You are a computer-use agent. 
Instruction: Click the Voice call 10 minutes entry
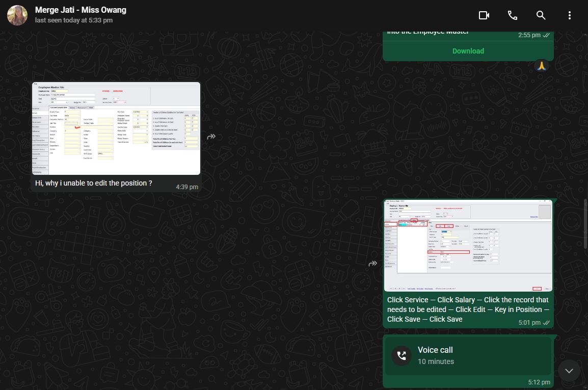468,355
